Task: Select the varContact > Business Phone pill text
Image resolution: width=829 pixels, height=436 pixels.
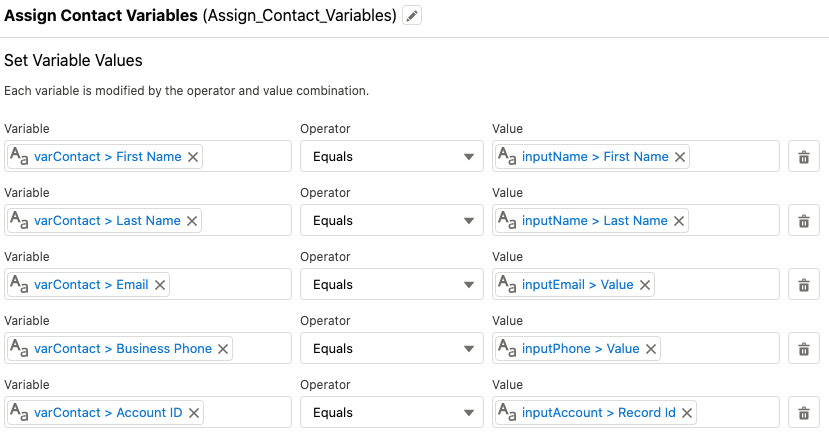Action: [x=123, y=348]
